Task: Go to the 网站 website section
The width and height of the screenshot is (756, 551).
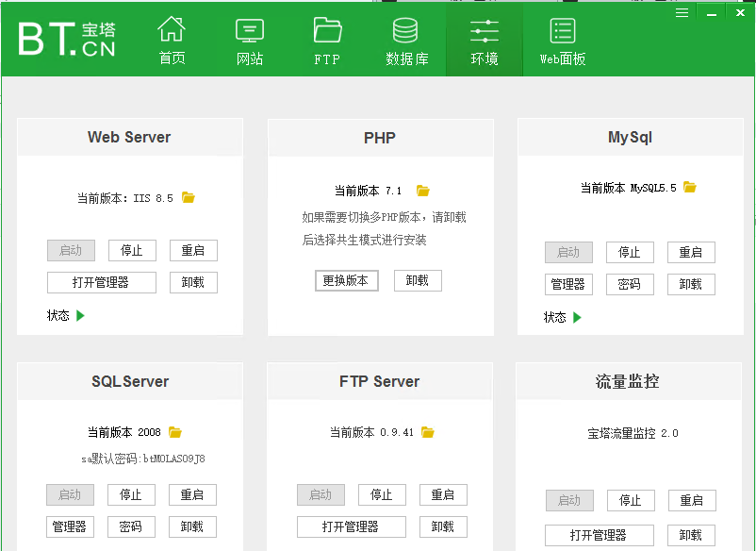Action: 250,42
